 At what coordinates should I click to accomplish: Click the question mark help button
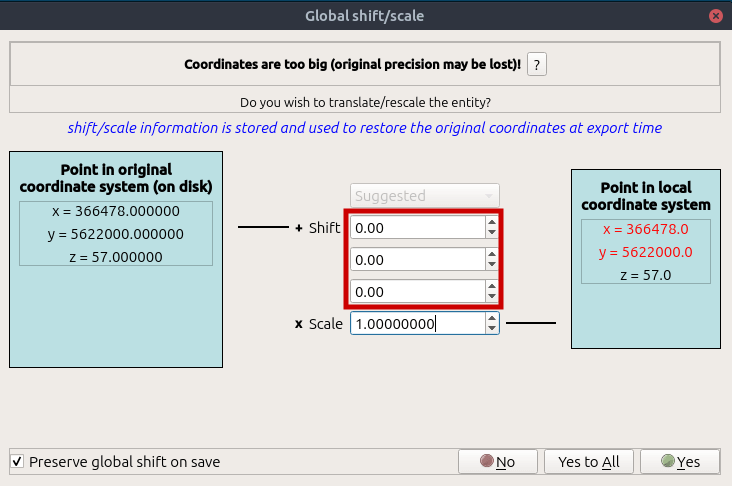pos(537,64)
